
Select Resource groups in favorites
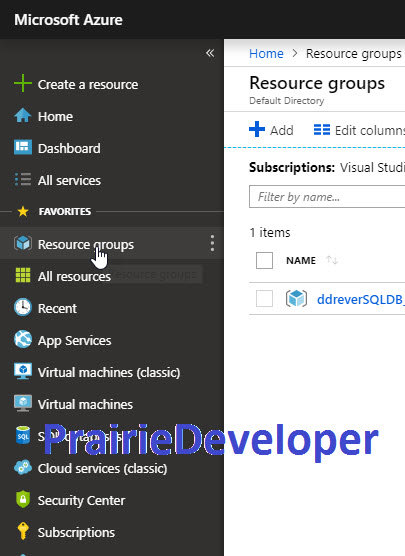click(x=86, y=244)
